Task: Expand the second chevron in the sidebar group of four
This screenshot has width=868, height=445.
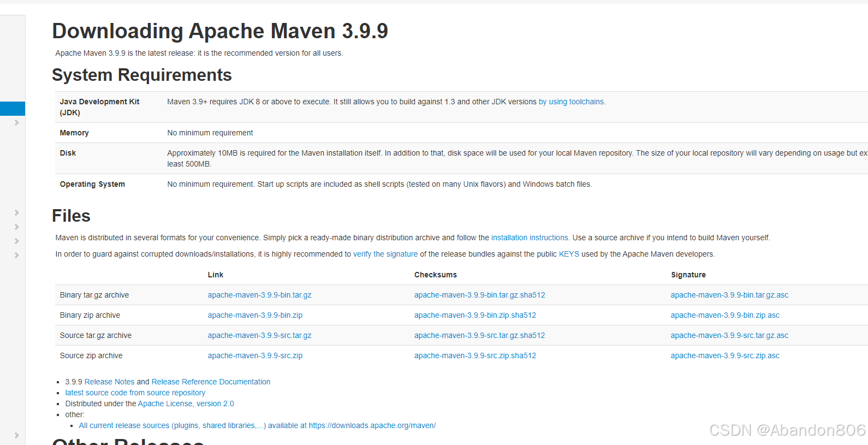Action: 16,227
